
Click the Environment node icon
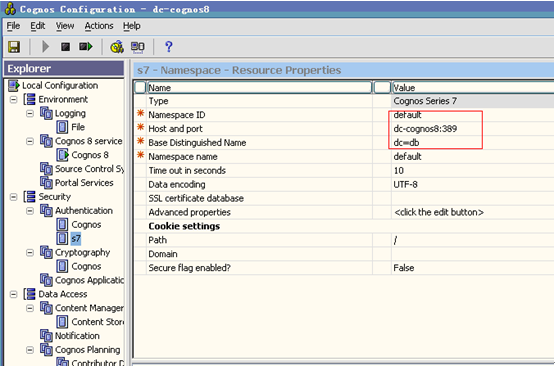(30, 99)
